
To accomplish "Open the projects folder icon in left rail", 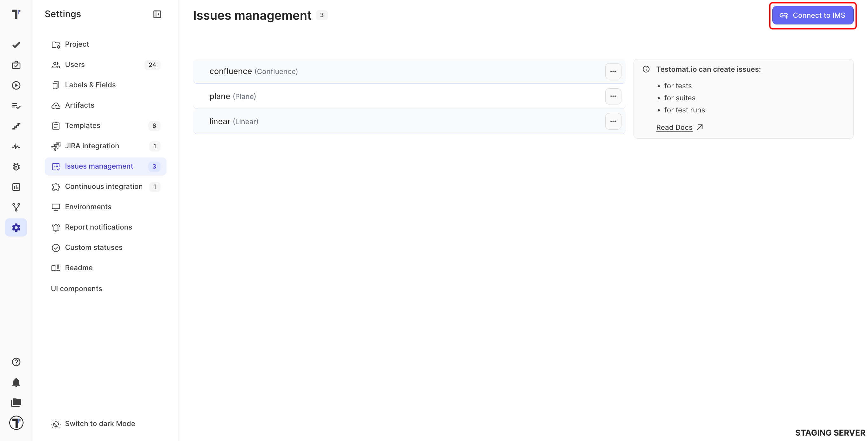I will click(16, 403).
